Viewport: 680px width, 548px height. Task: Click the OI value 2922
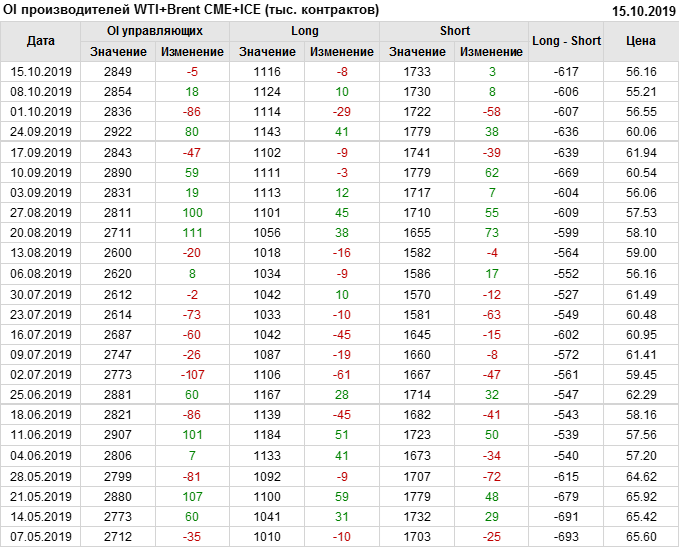[x=118, y=132]
